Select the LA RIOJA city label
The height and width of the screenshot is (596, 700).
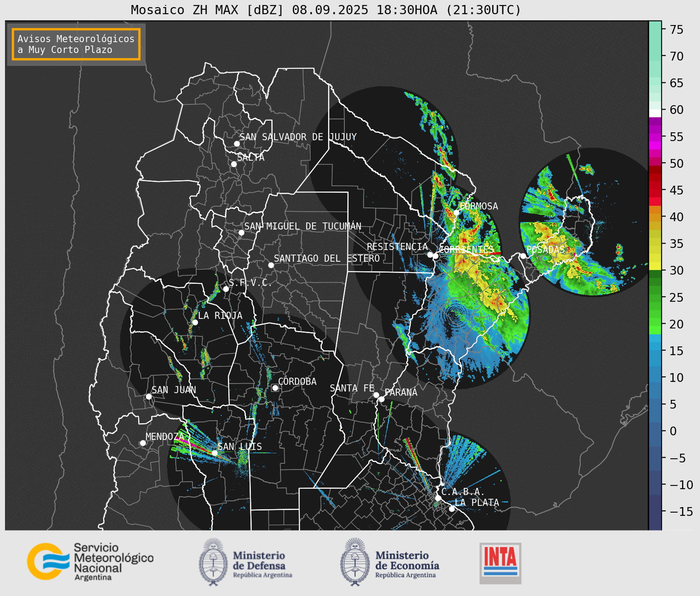point(220,316)
